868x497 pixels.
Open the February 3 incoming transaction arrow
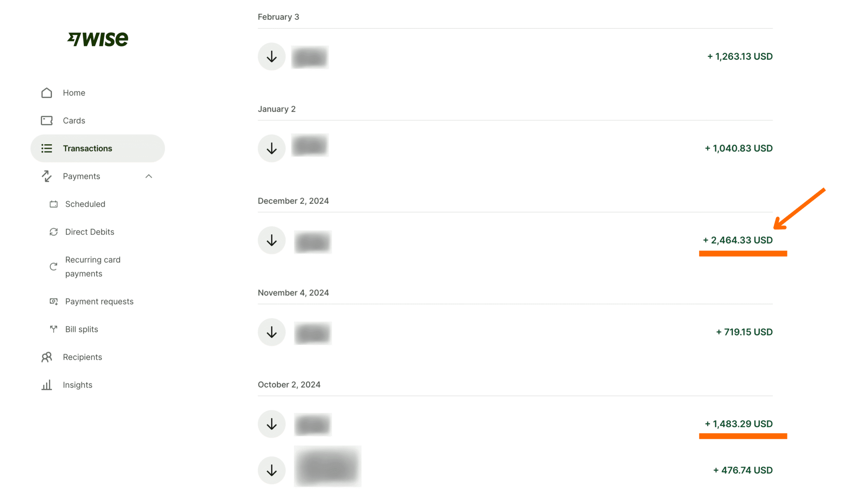coord(272,57)
